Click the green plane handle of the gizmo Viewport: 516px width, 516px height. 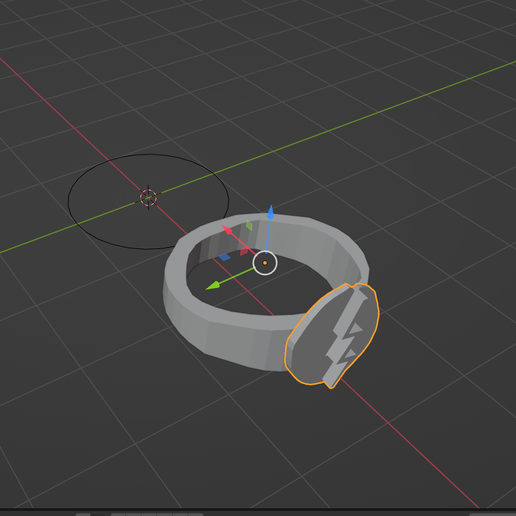tap(249, 225)
